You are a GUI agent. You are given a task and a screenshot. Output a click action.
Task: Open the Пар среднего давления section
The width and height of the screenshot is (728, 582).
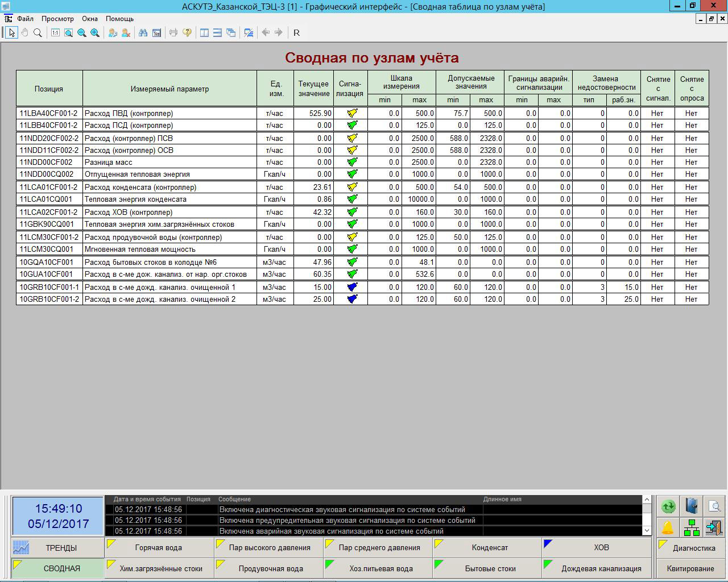(x=378, y=548)
